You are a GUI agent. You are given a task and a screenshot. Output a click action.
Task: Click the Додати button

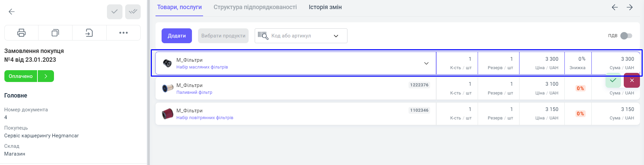click(177, 36)
